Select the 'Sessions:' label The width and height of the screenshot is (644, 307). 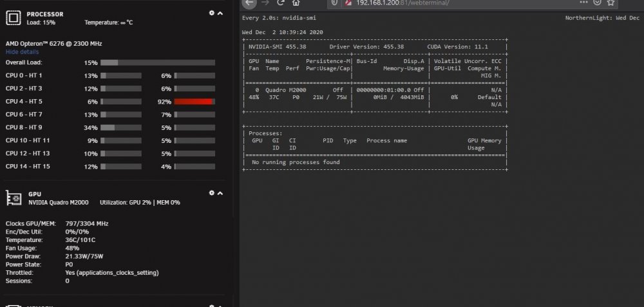coord(19,281)
